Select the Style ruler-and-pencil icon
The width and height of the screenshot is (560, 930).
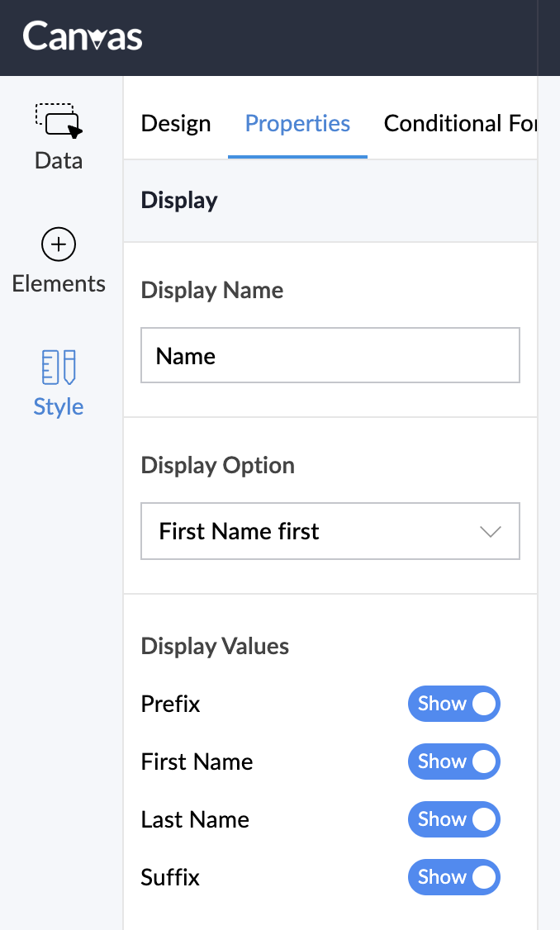click(x=59, y=367)
